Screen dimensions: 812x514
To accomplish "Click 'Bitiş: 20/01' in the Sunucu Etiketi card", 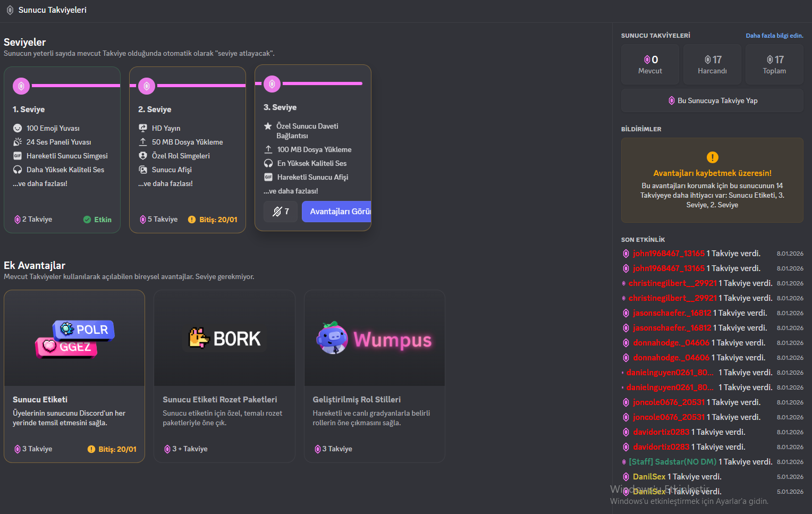I will click(117, 449).
